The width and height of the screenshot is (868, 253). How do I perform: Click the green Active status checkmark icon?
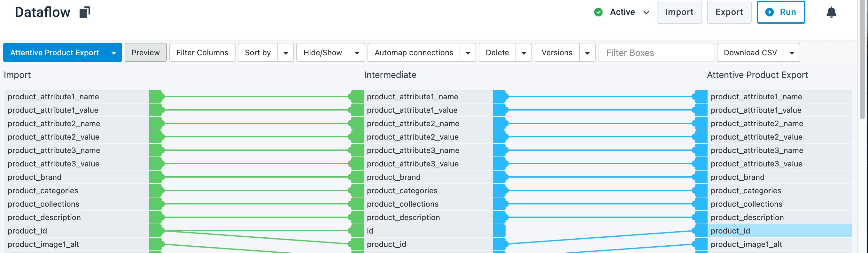pyautogui.click(x=598, y=12)
